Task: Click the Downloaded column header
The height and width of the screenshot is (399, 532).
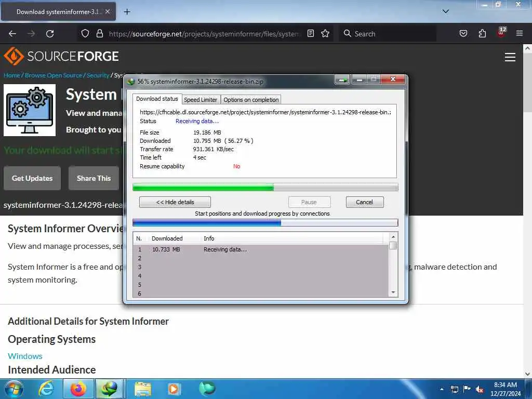Action: coord(167,238)
